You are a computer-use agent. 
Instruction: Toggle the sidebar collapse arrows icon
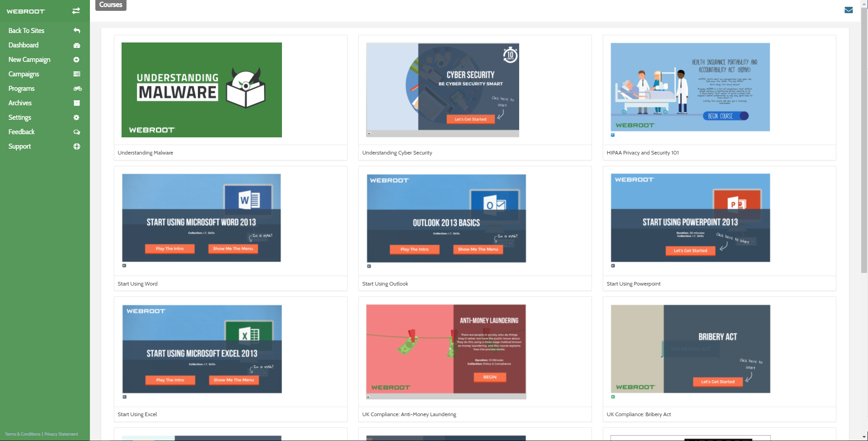coord(76,11)
